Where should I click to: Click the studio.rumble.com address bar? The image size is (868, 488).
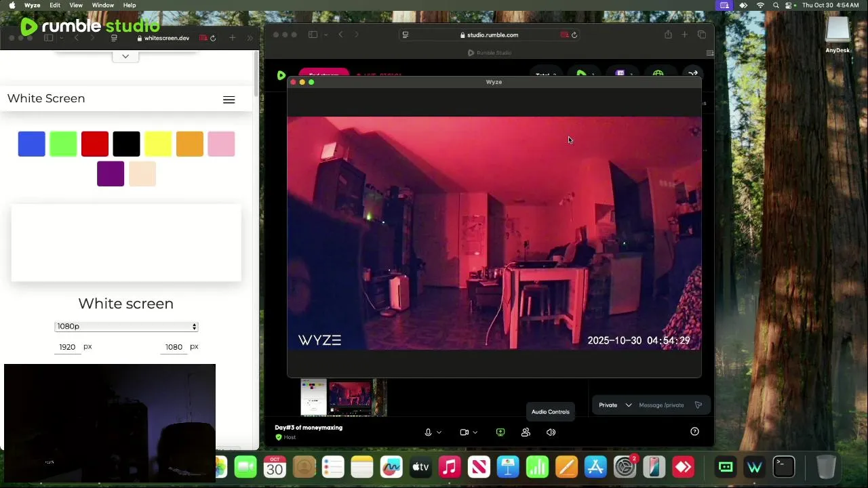[488, 35]
